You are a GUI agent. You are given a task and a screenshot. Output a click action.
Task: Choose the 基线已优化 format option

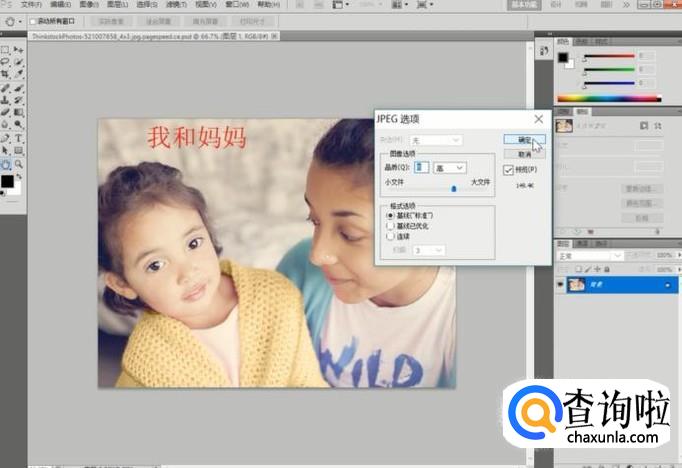(390, 226)
